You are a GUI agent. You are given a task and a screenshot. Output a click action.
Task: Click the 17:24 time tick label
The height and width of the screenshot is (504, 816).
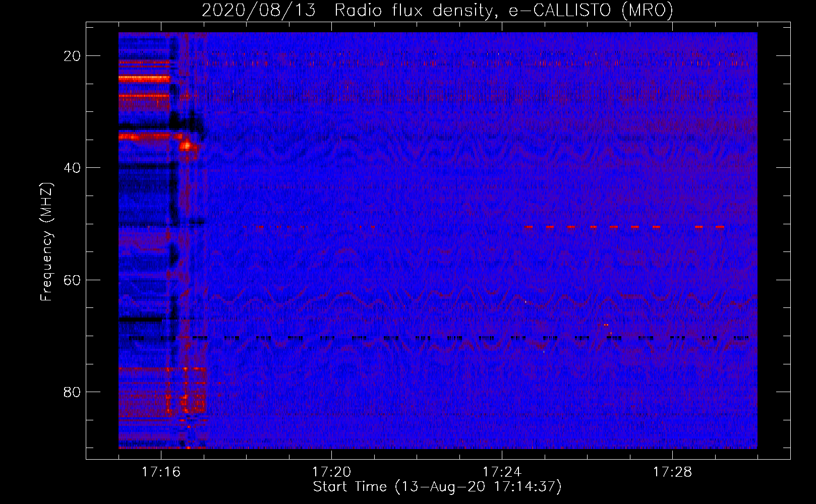(502, 472)
